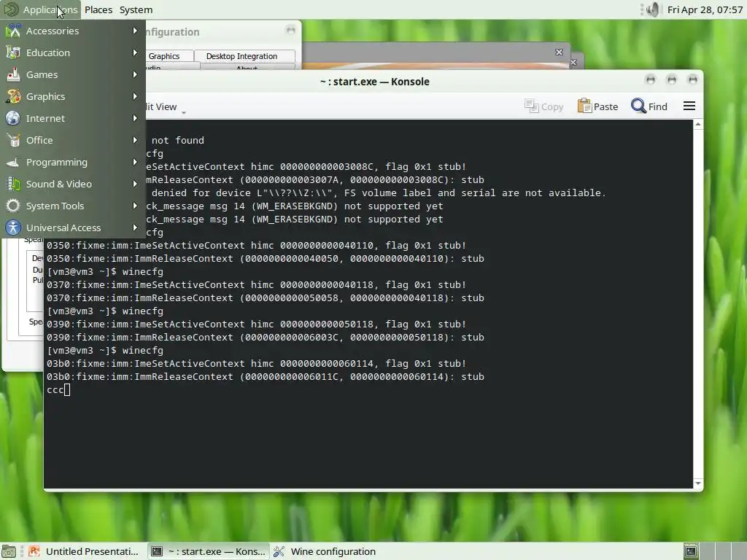Click the Konsole scrollbar up arrow
Image resolution: width=747 pixels, height=560 pixels.
[698, 124]
